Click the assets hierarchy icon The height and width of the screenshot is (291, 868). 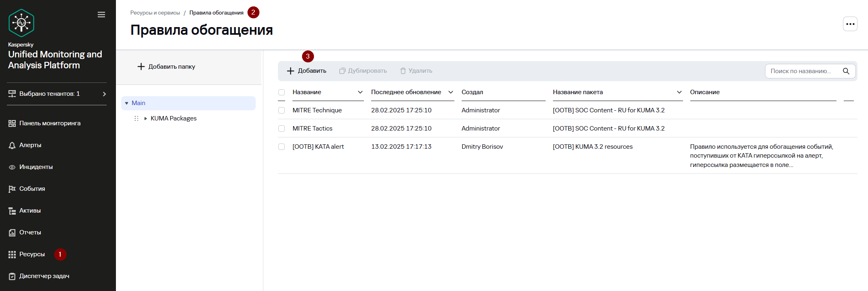point(12,211)
